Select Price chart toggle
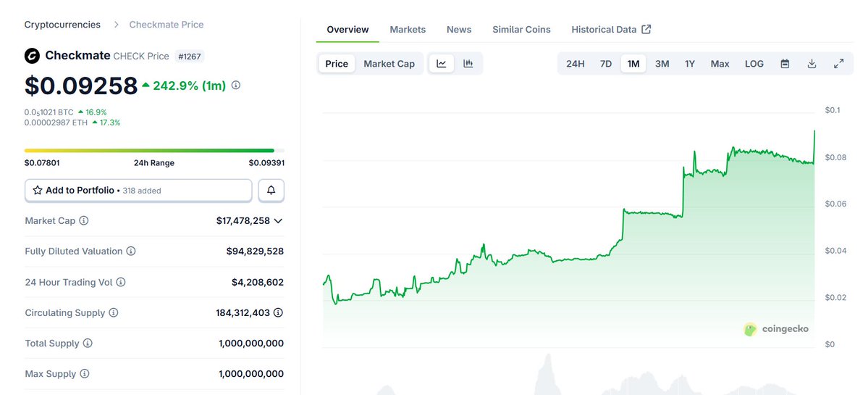This screenshot has height=395, width=868. (337, 64)
